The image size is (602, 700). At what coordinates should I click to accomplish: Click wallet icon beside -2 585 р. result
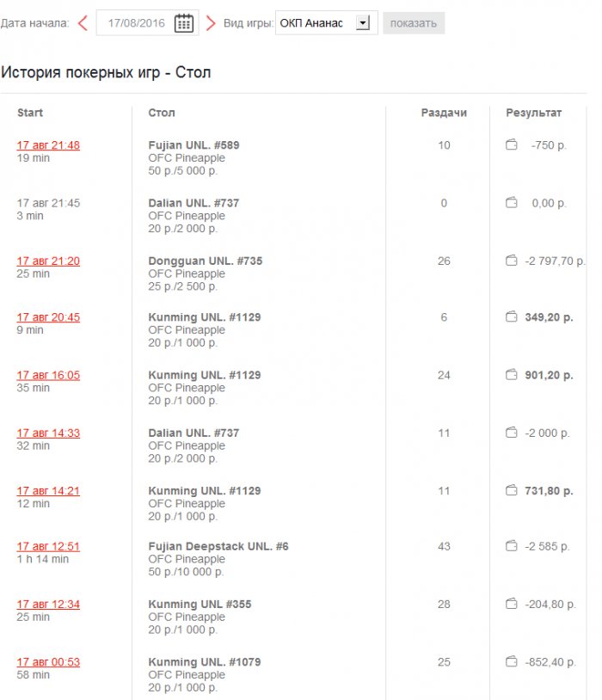pos(512,546)
